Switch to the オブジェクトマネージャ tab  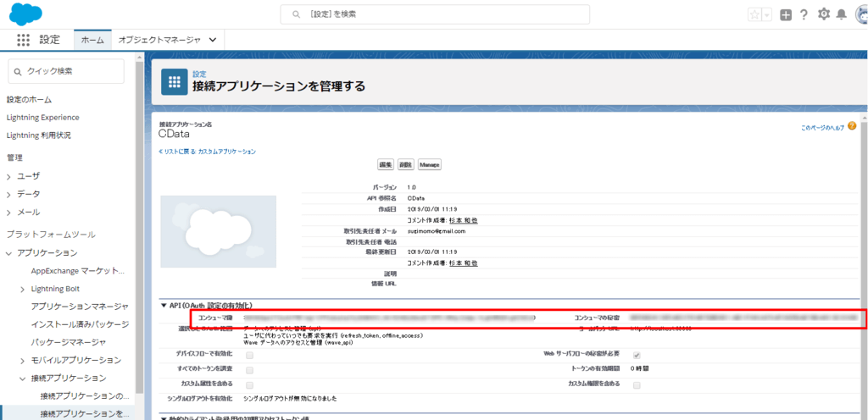point(159,40)
